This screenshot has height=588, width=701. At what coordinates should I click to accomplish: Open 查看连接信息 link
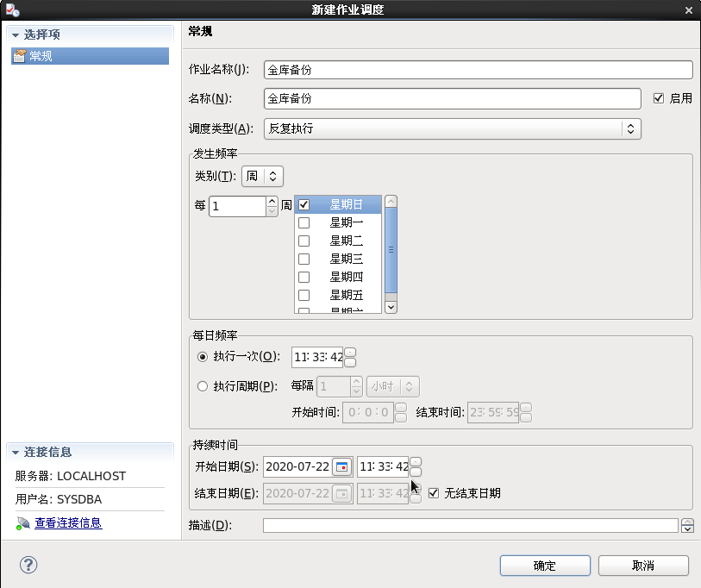click(68, 522)
